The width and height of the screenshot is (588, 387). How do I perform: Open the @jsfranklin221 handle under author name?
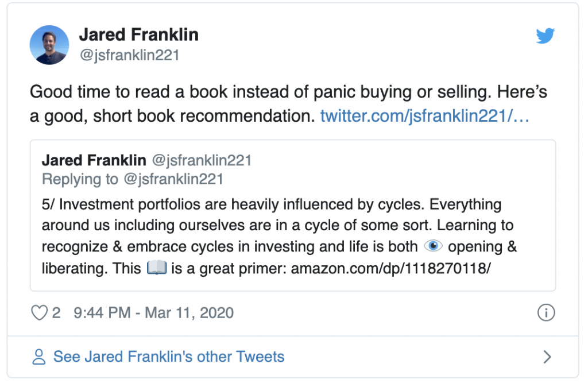click(x=129, y=55)
